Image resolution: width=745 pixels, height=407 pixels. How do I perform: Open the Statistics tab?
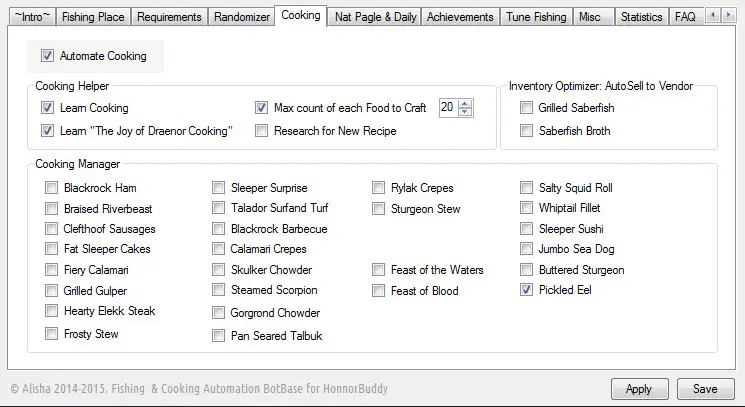[x=641, y=17]
